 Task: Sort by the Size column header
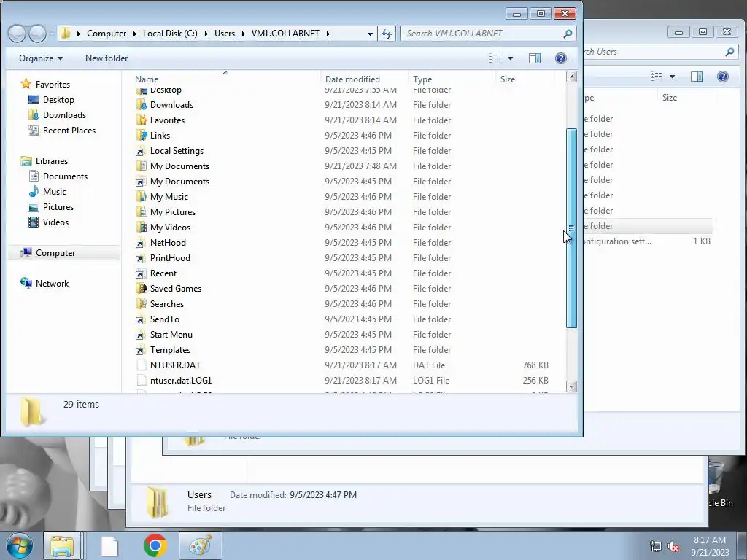tap(525, 79)
